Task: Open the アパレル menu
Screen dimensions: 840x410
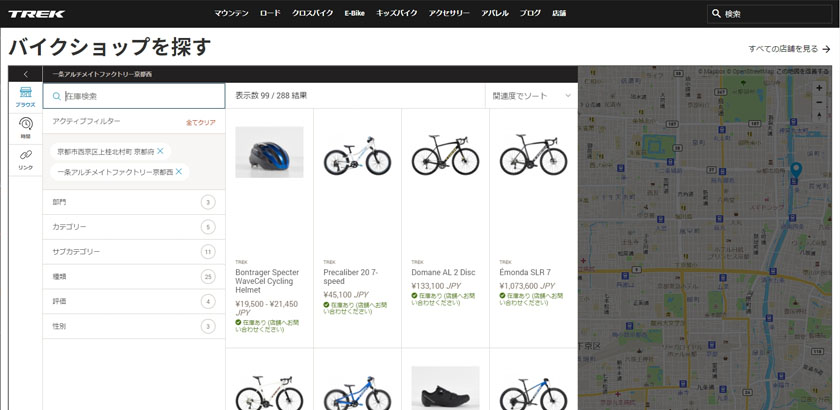Action: (x=494, y=13)
